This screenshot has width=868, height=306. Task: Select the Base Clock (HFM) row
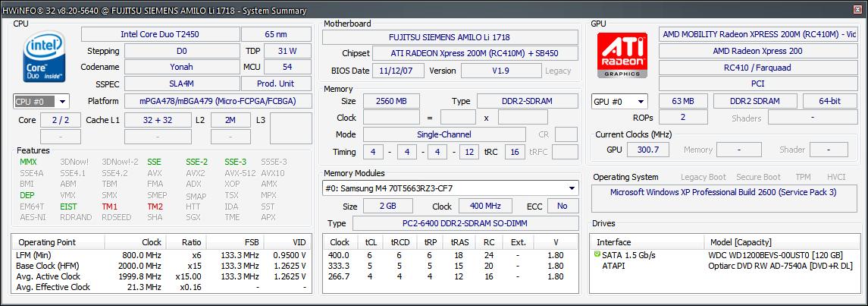[161, 266]
